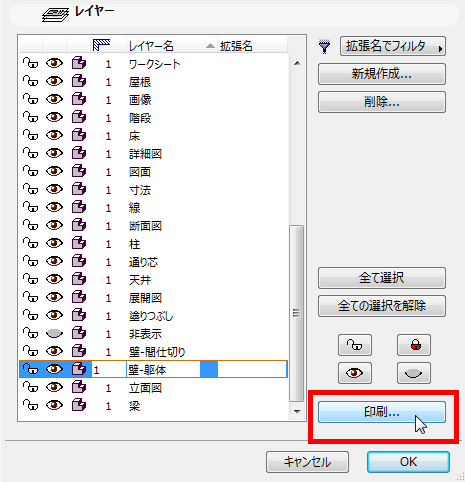This screenshot has width=465, height=482.
Task: Select the 塗りつぶし layer name
Action: (x=151, y=316)
